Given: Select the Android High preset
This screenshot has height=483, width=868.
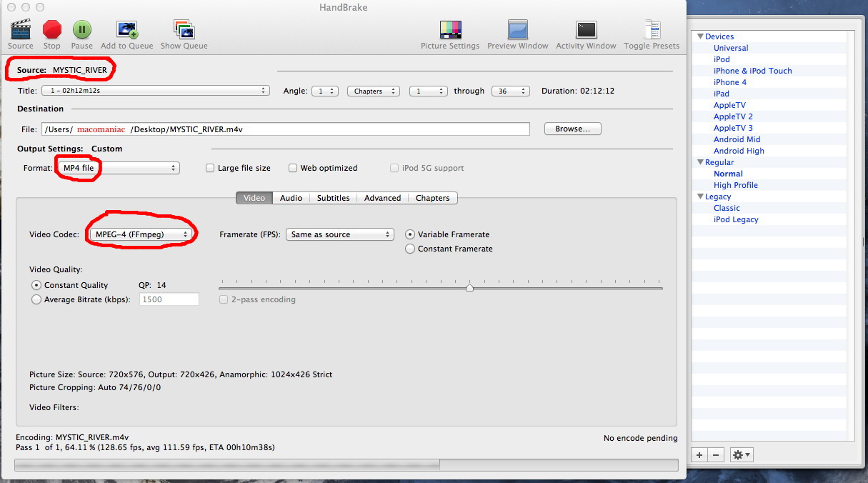Looking at the screenshot, I should (x=739, y=151).
